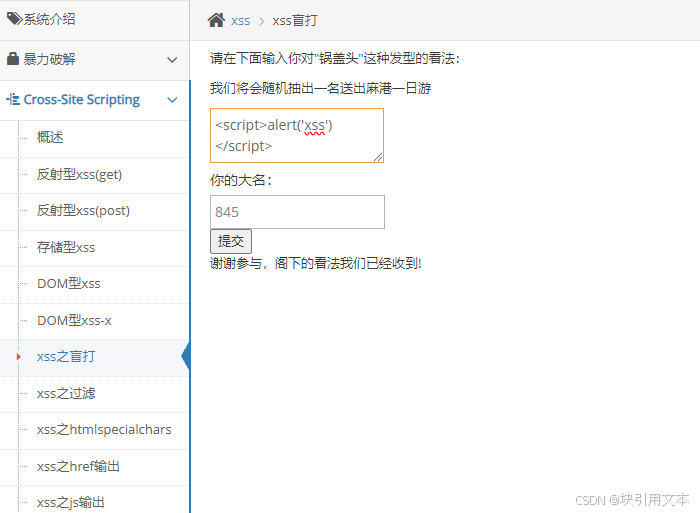
Task: Click the xss盲打 breadcrumb text
Action: click(x=295, y=21)
